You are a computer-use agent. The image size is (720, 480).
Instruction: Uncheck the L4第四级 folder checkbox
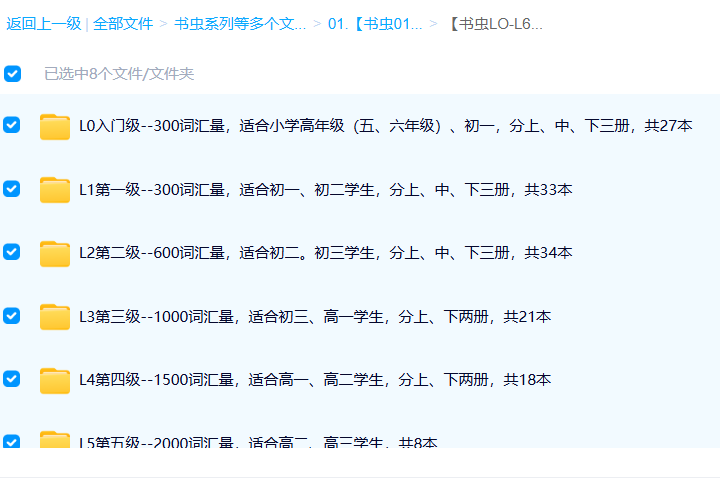pyautogui.click(x=12, y=379)
